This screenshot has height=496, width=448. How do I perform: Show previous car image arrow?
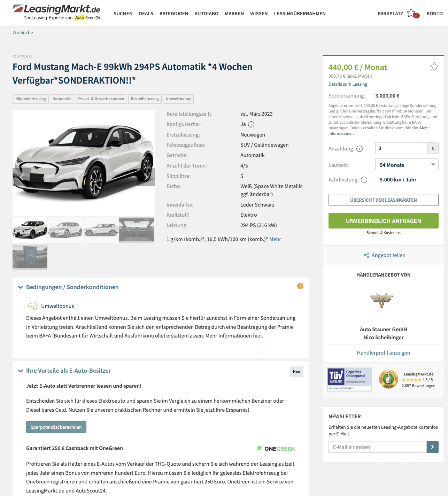22,177
